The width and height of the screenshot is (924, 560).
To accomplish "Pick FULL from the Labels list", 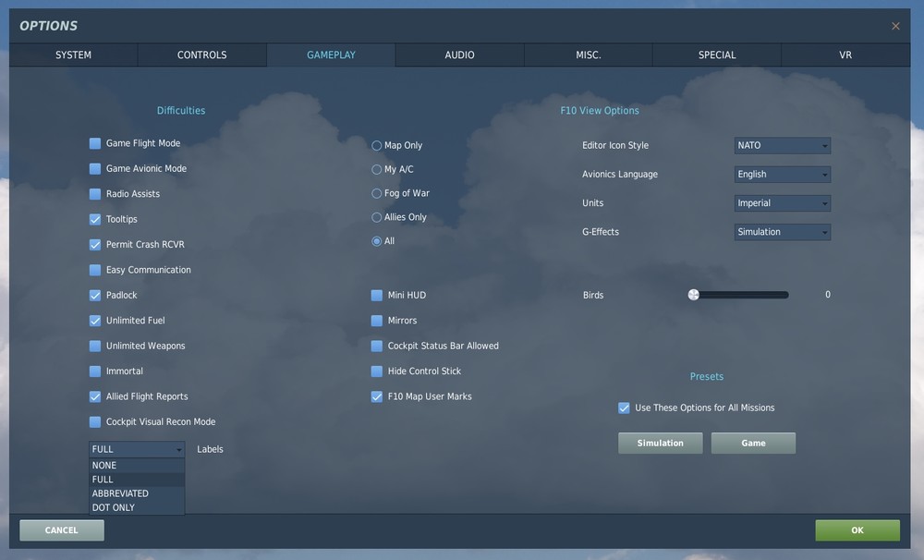I will click(137, 480).
